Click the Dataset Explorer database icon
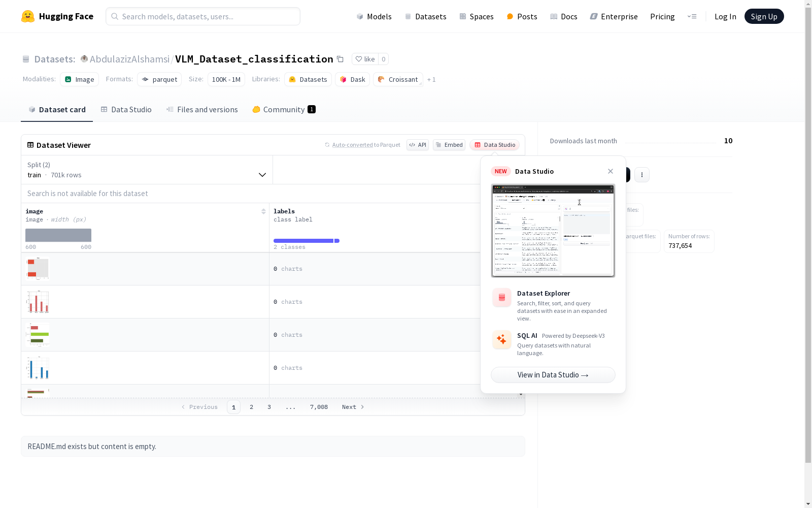The height and width of the screenshot is (508, 812). (502, 298)
